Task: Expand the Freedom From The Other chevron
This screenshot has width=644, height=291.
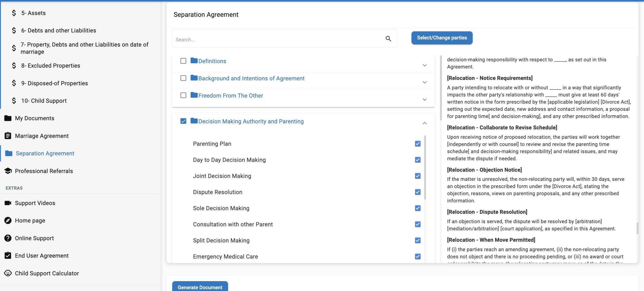Action: [425, 100]
